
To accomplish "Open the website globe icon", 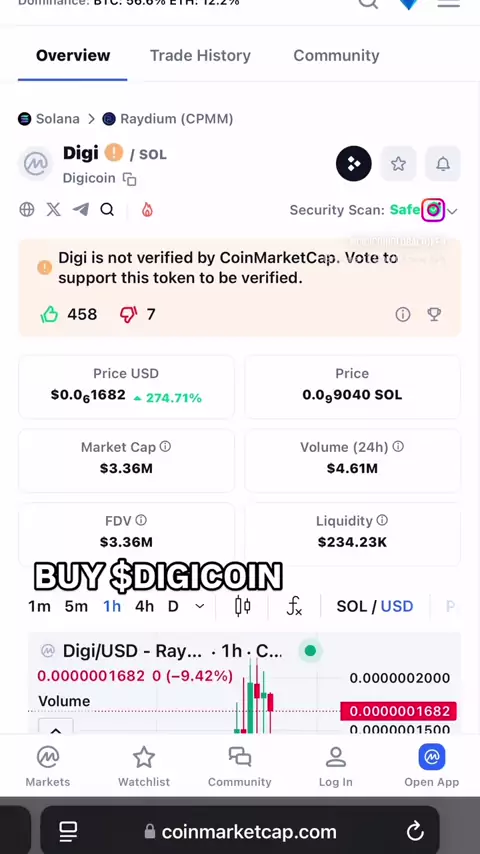I will pyautogui.click(x=27, y=210).
